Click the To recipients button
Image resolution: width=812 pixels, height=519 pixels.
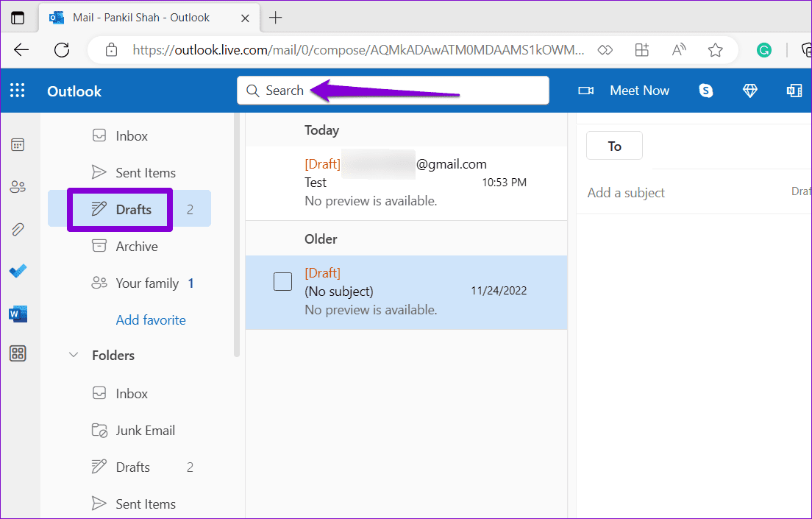pos(614,146)
